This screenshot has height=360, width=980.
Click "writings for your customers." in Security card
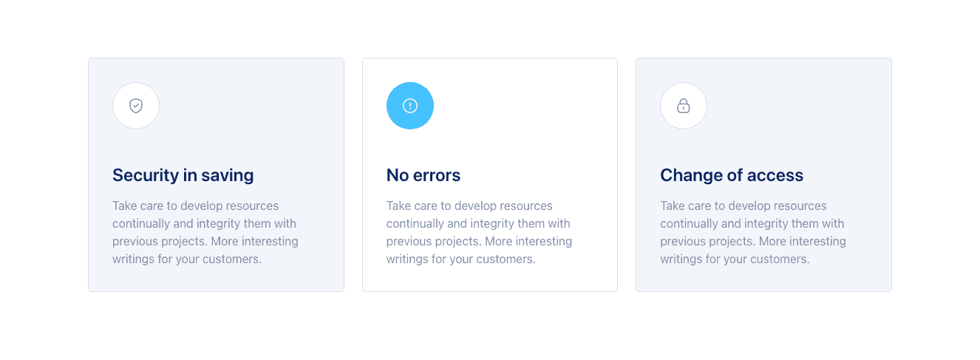point(187,259)
